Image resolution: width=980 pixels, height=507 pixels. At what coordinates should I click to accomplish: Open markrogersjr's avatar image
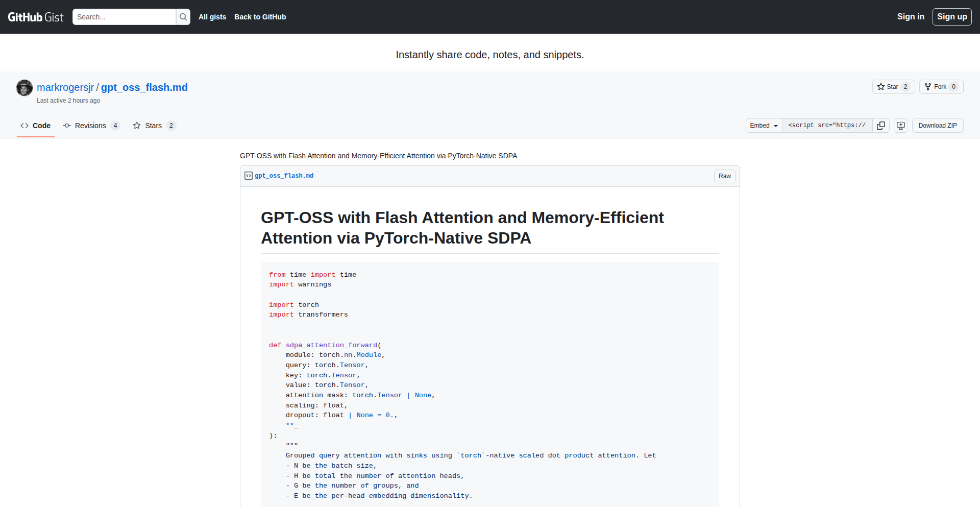24,88
